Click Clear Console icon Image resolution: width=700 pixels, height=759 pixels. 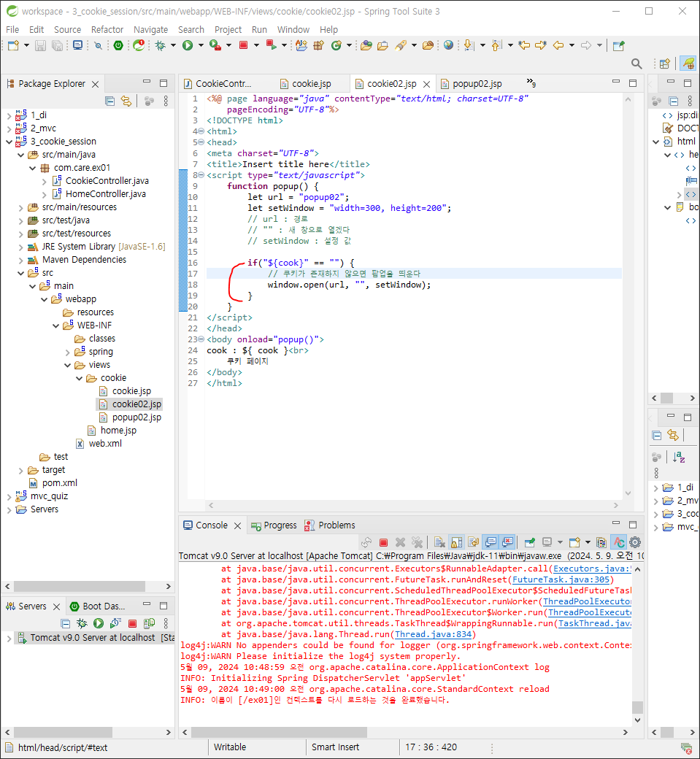[439, 542]
